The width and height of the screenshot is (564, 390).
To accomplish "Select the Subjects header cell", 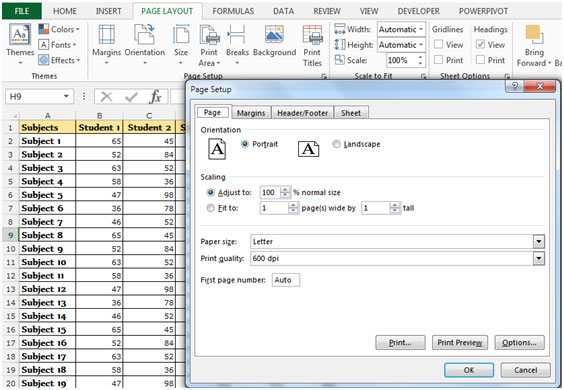I will tap(47, 127).
